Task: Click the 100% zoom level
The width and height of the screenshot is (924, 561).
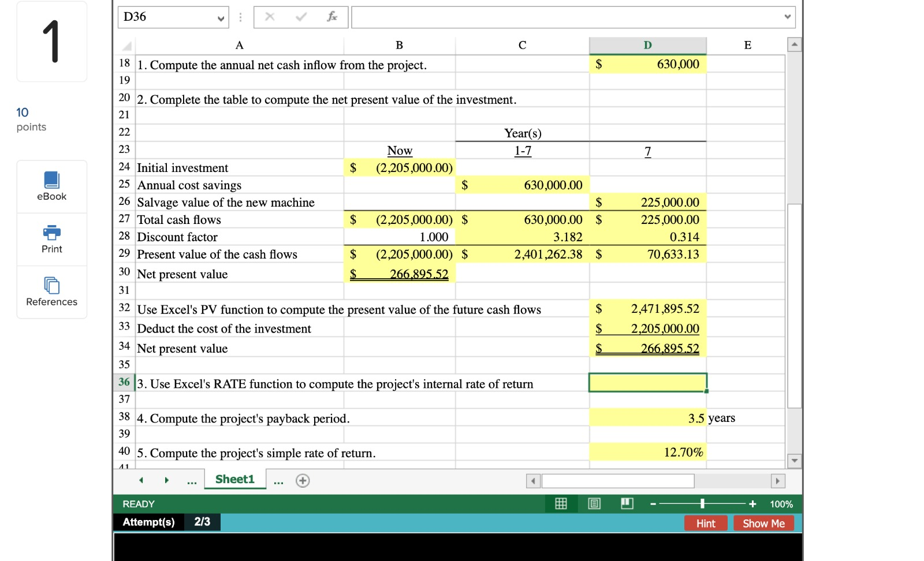Action: 781,504
